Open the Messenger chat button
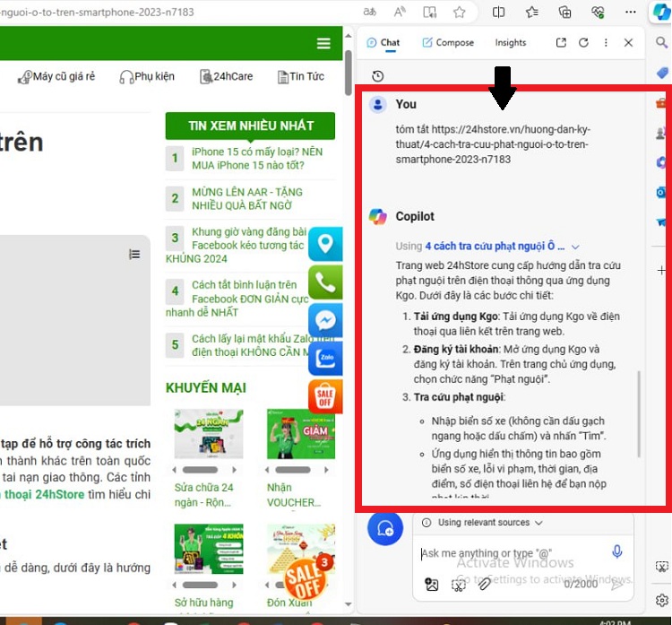The image size is (672, 625). (x=325, y=320)
